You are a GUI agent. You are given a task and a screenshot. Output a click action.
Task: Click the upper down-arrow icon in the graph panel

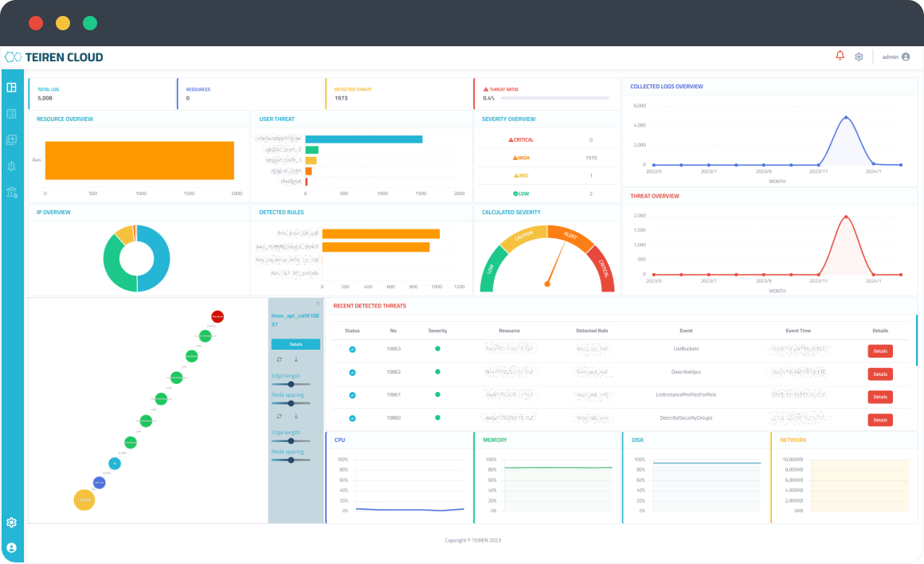click(296, 359)
